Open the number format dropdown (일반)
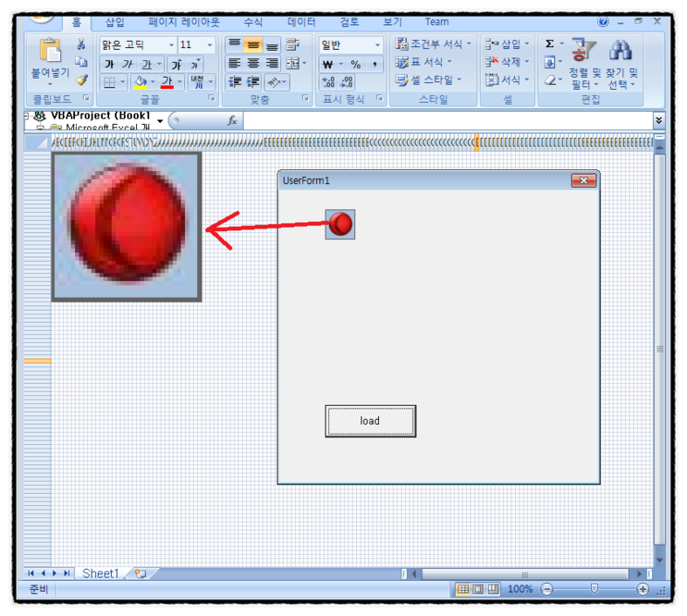The width and height of the screenshot is (687, 616). click(377, 45)
